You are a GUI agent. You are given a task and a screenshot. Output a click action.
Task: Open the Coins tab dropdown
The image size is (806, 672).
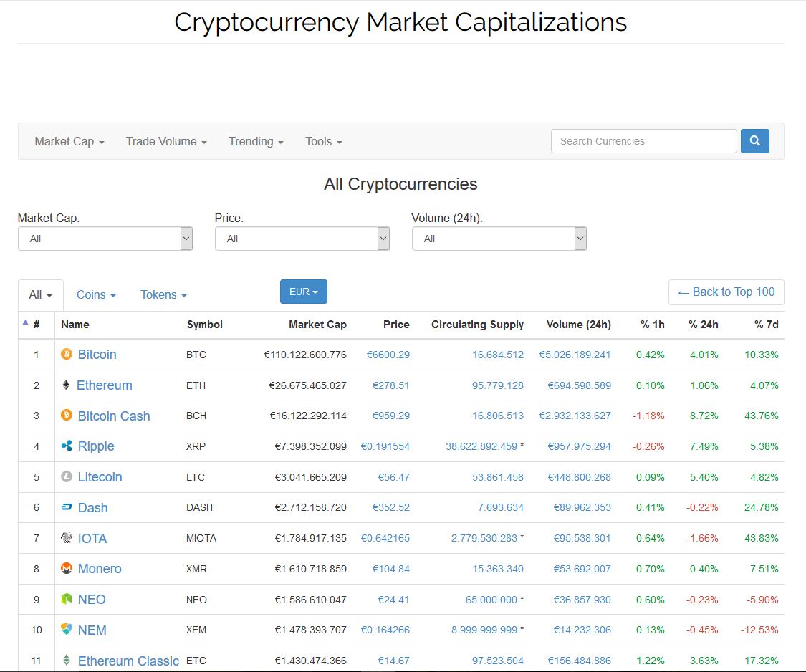click(x=96, y=295)
